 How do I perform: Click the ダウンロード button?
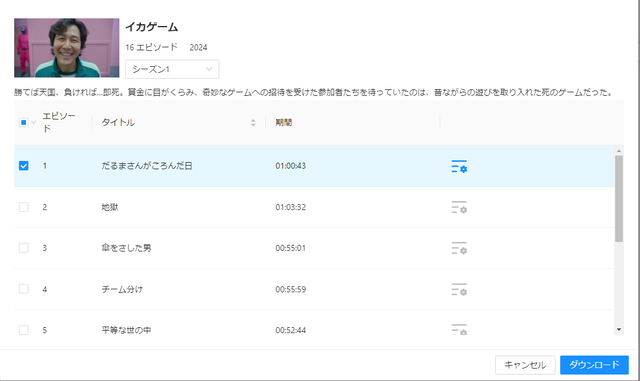pyautogui.click(x=594, y=365)
